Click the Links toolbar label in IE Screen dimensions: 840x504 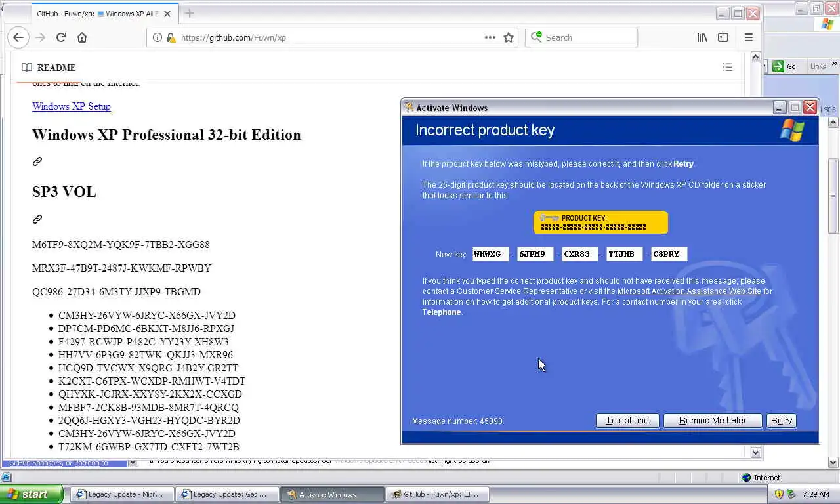[818, 66]
